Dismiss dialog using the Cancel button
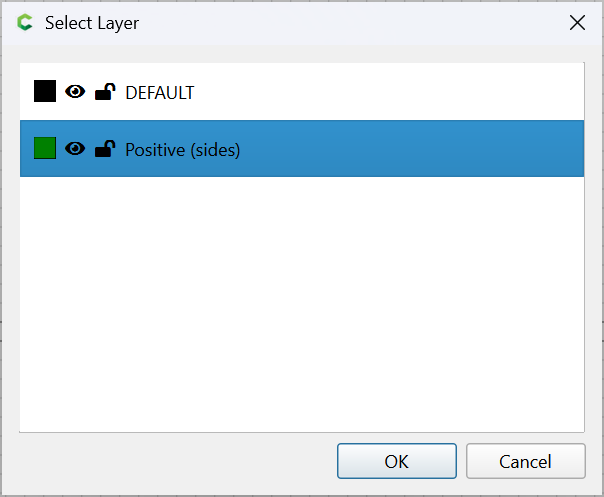Screen dimensions: 604x497 click(525, 461)
